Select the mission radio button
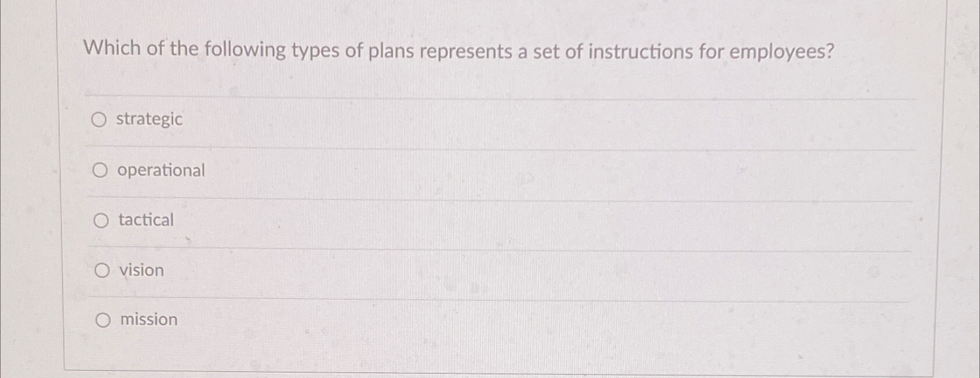 101,319
